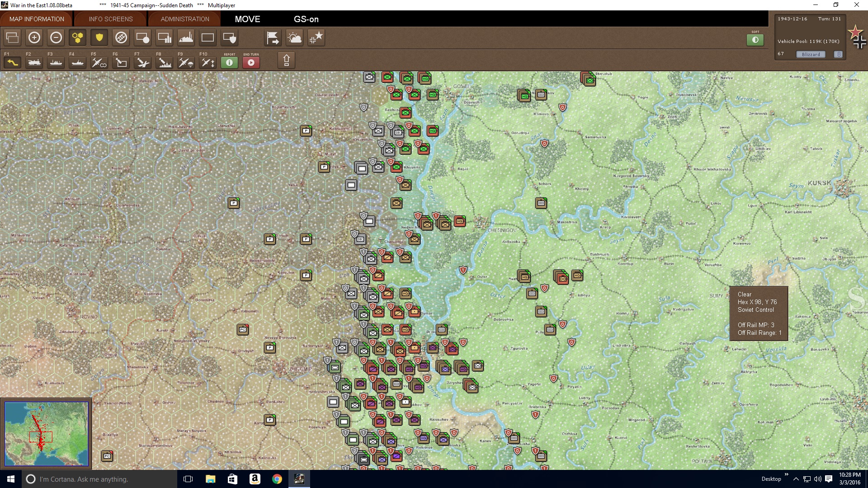Click the GS-on label

(307, 19)
